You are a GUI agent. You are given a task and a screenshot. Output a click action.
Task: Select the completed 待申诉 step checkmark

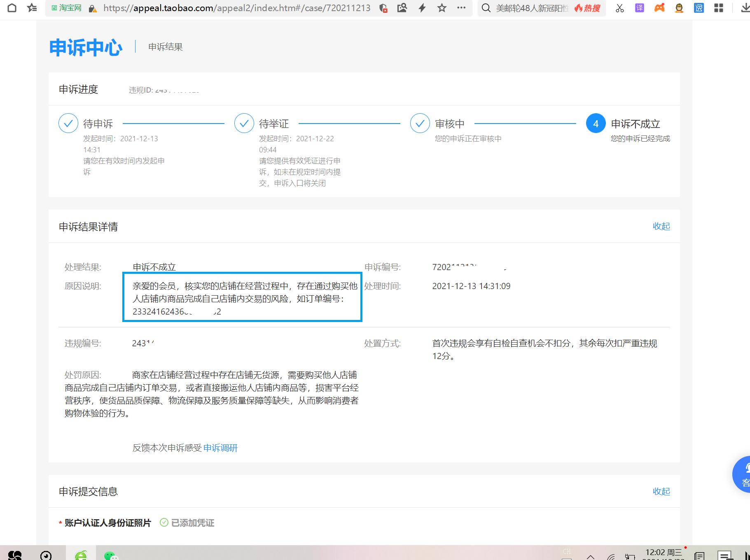[68, 123]
